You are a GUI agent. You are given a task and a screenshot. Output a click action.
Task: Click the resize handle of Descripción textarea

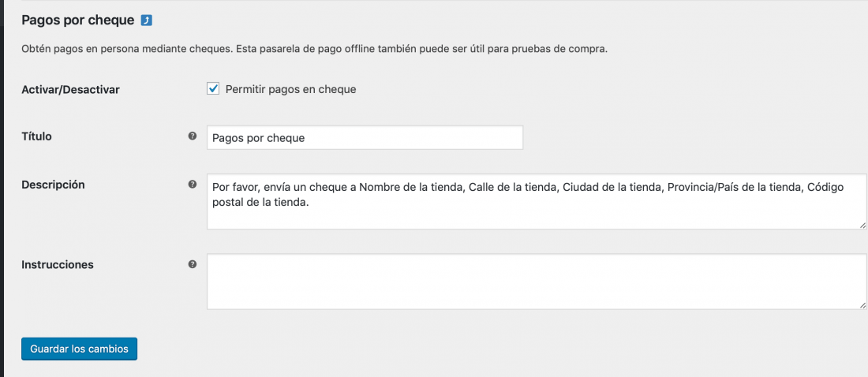[x=863, y=226]
